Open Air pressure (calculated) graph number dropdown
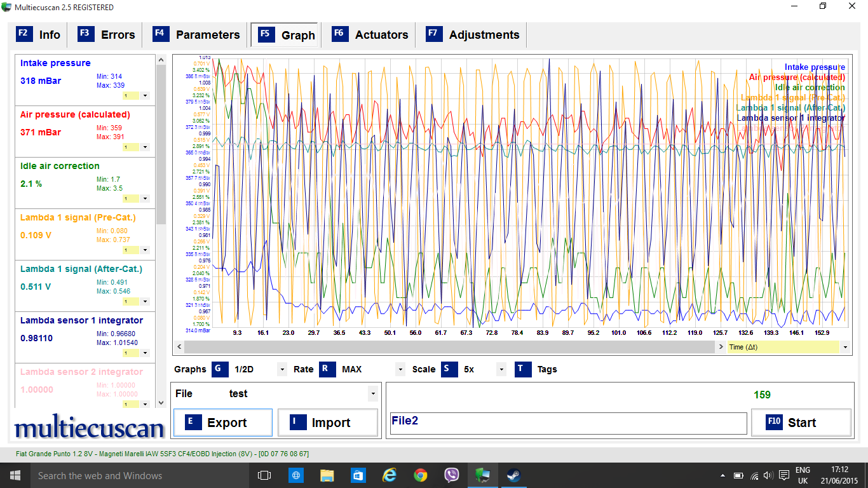The image size is (868, 488). tap(146, 147)
